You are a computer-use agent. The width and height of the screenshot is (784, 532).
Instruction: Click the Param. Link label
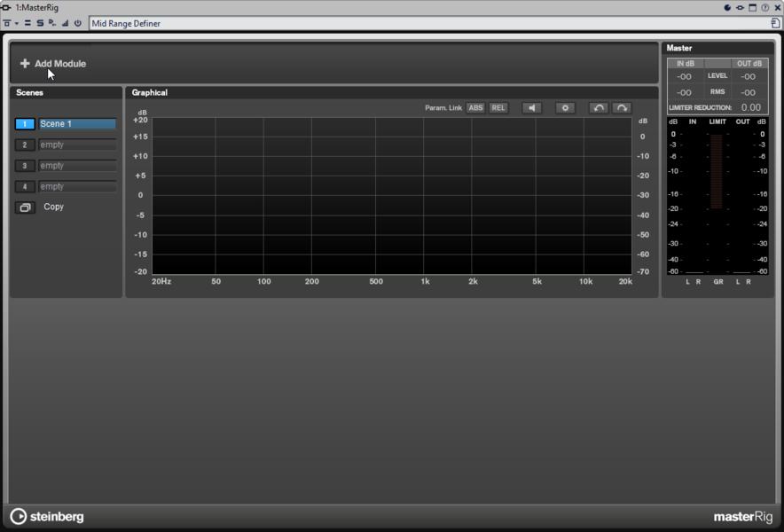point(443,108)
